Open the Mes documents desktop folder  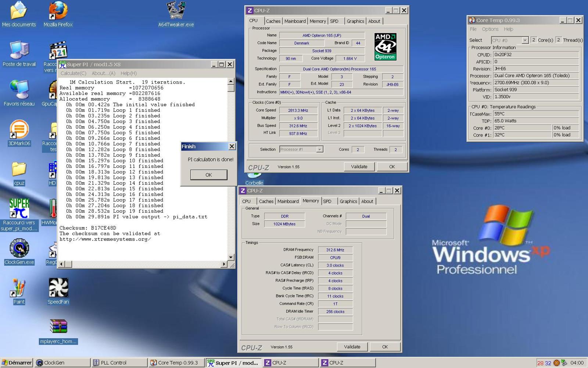pos(19,14)
